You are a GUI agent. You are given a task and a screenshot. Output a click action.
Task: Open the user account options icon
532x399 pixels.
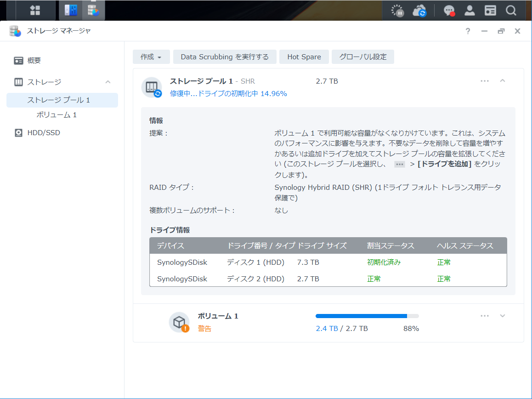point(470,11)
